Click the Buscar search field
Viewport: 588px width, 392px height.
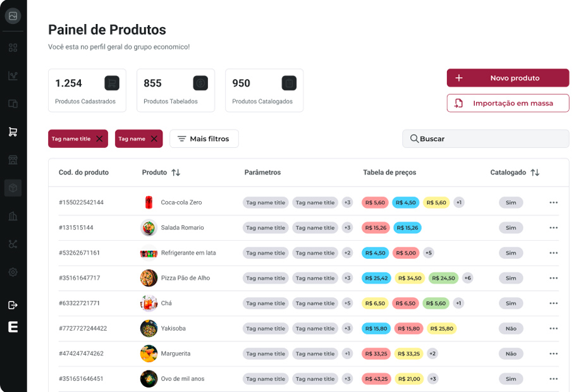(486, 139)
